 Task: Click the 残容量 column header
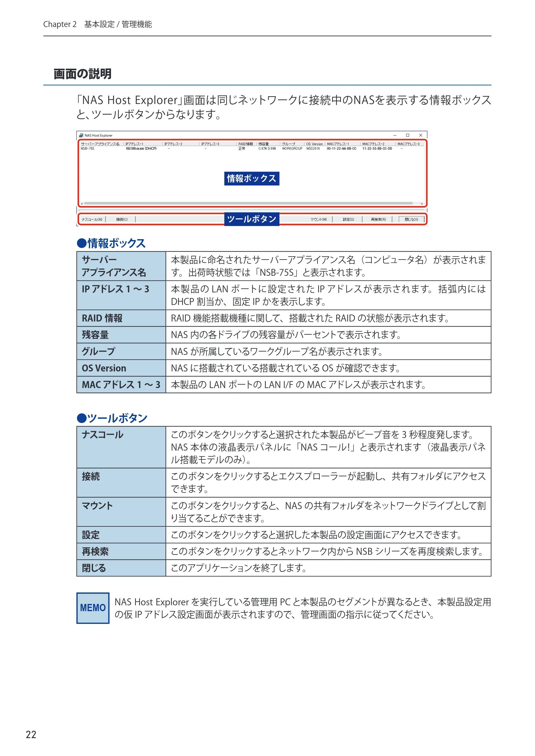[x=268, y=144]
